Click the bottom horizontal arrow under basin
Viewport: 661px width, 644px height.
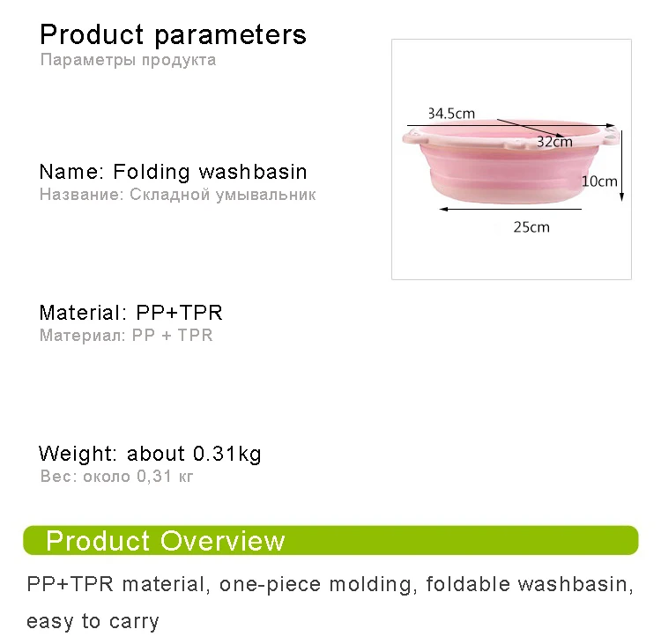(x=510, y=209)
